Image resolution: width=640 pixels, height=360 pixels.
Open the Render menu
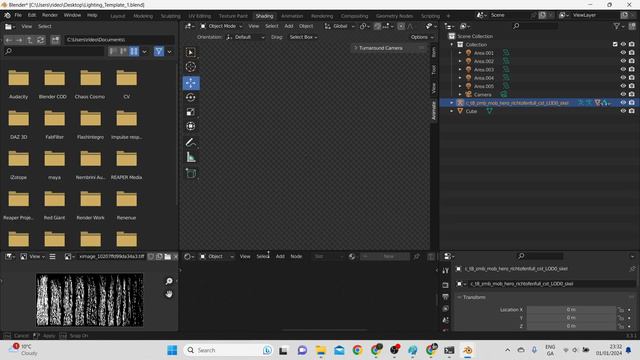tap(50, 15)
